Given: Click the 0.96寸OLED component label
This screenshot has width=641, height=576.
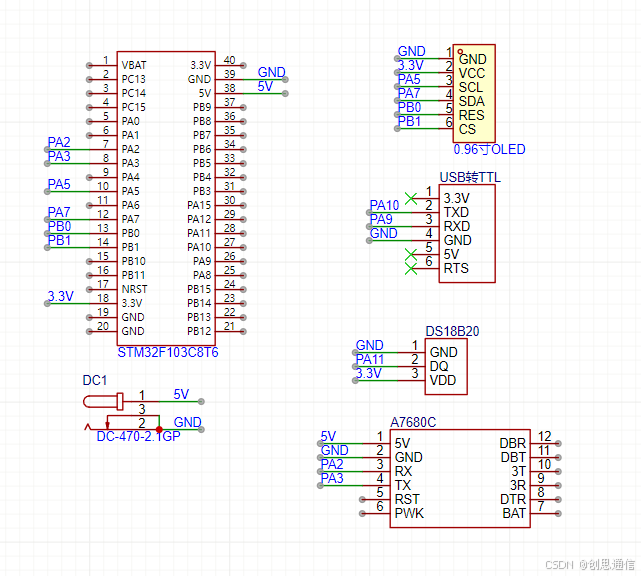Looking at the screenshot, I should coord(489,150).
